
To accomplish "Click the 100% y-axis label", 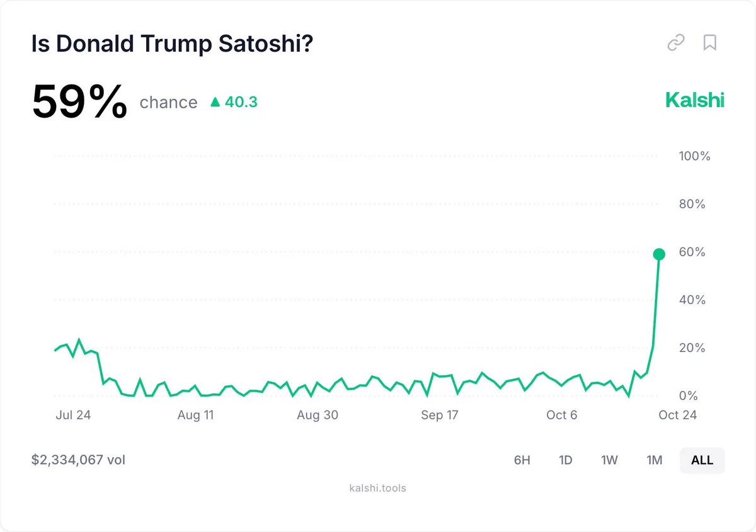I will [694, 156].
